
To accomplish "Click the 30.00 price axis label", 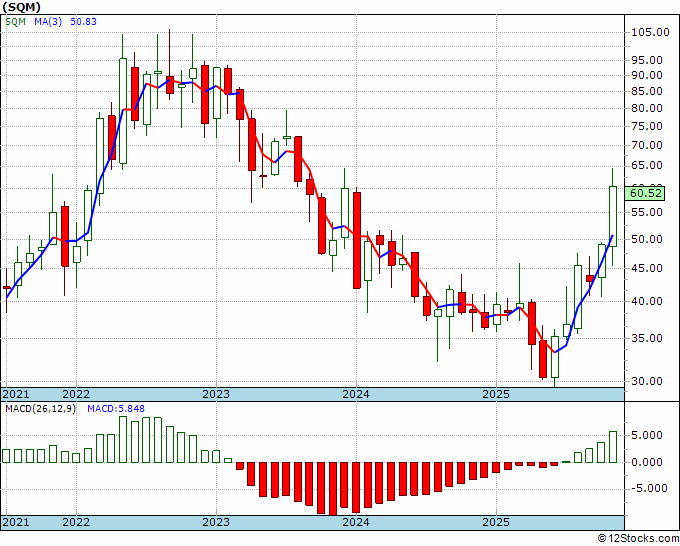I will pyautogui.click(x=647, y=382).
